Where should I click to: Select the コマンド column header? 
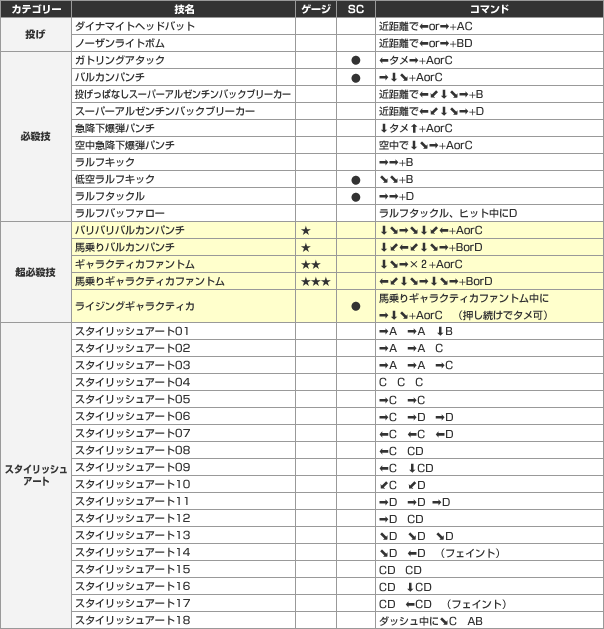[489, 9]
